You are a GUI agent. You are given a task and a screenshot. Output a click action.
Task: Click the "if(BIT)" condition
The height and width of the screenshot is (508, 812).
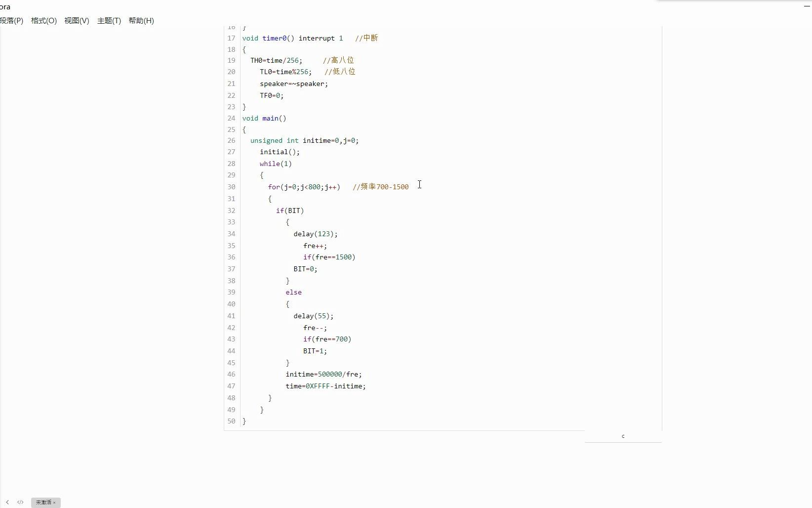(x=290, y=211)
